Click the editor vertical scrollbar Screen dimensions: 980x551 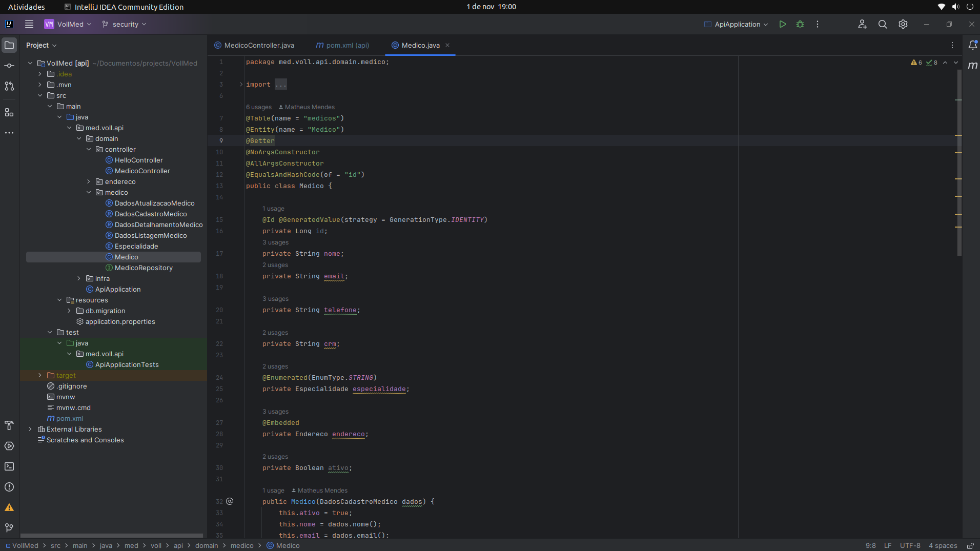[x=959, y=163]
